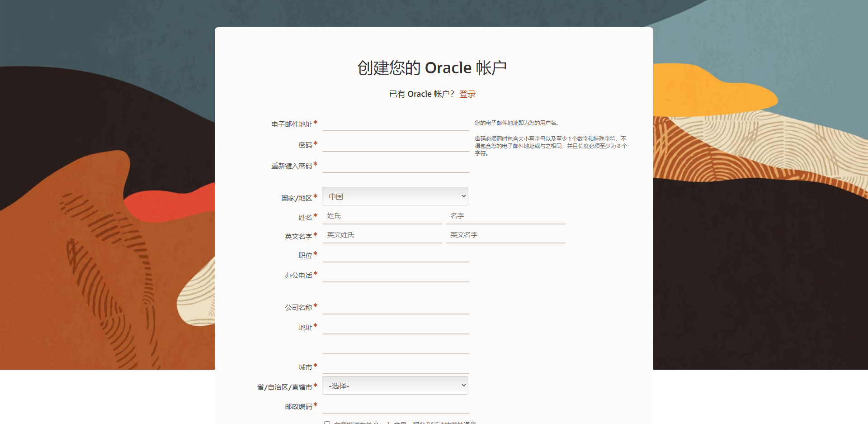The width and height of the screenshot is (868, 424).
Task: Click the 创建您的 Oracle 帐户 heading
Action: (432, 68)
